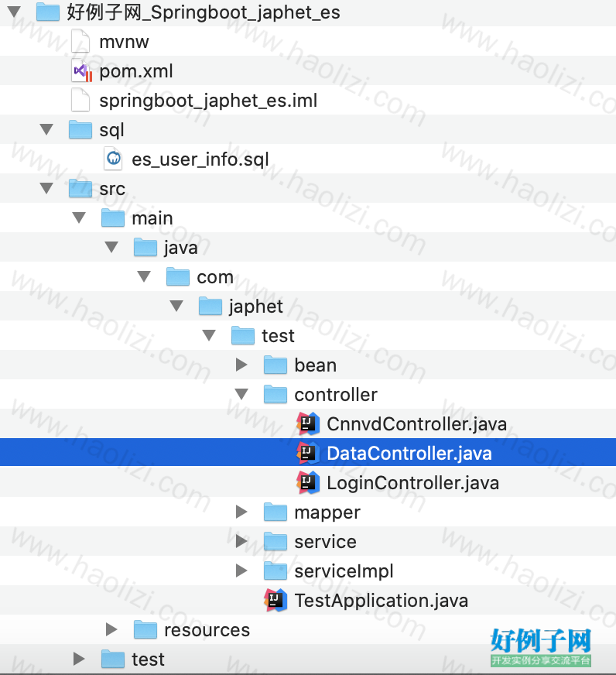Click the mvnw blank file icon
The height and width of the screenshot is (675, 616).
coord(80,41)
